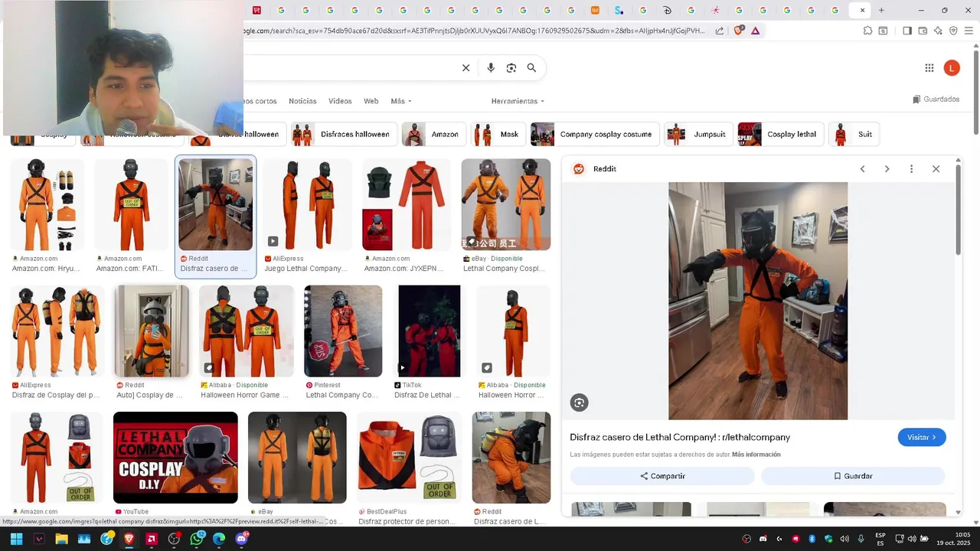Open 'Disfraz casero de Lethal Company' title link
The image size is (980, 551).
[680, 437]
